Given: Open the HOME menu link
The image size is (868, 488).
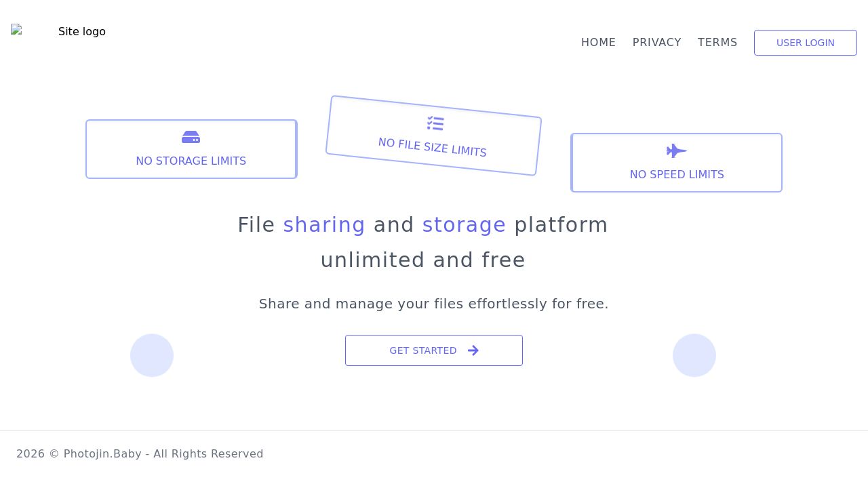Looking at the screenshot, I should (598, 43).
